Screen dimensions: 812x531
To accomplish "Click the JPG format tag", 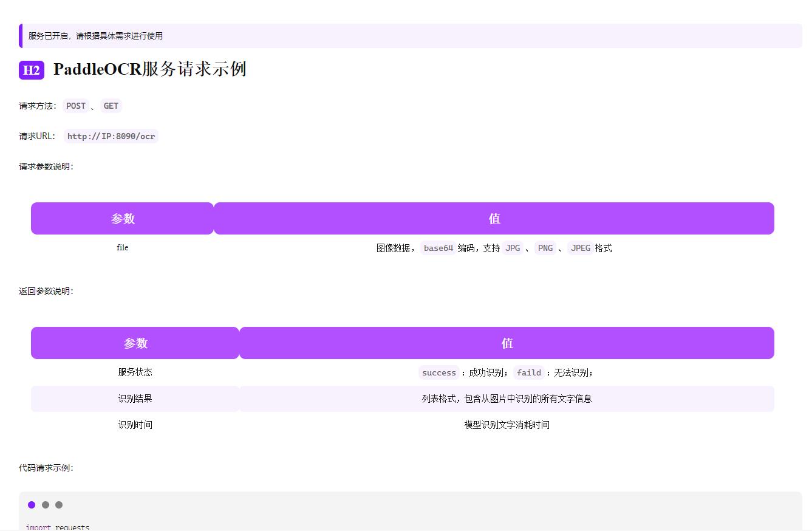I will click(513, 248).
